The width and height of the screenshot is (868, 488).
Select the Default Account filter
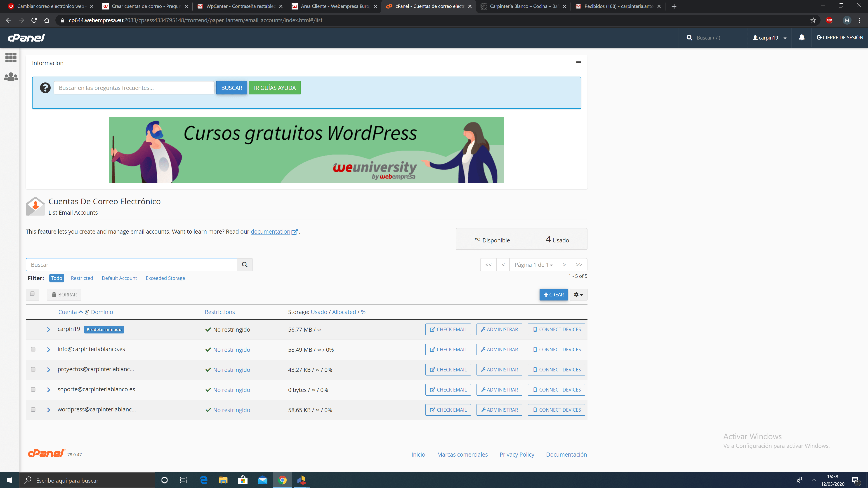click(x=119, y=278)
